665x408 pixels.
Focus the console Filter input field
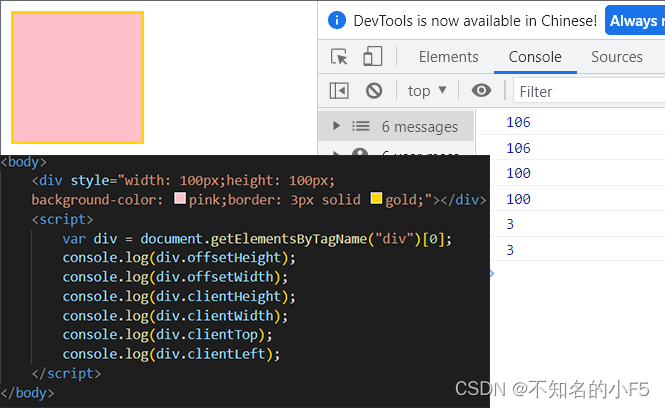click(x=590, y=91)
